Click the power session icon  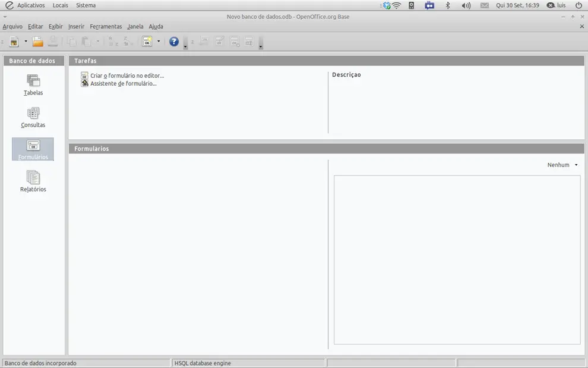pos(578,5)
